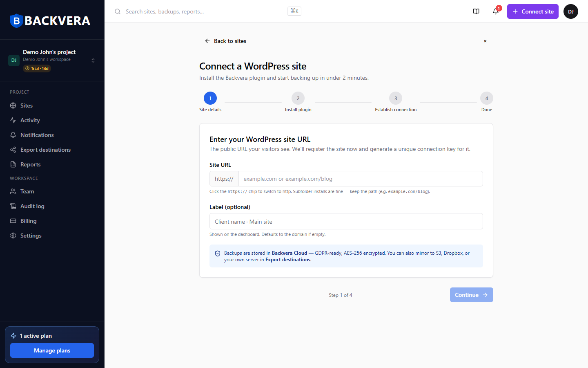Open Billing in the sidebar
This screenshot has height=368, width=588.
[x=52, y=221]
